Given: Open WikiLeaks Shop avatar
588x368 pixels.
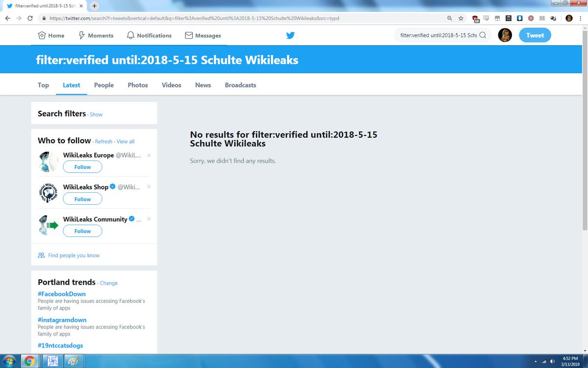Looking at the screenshot, I should coord(49,193).
